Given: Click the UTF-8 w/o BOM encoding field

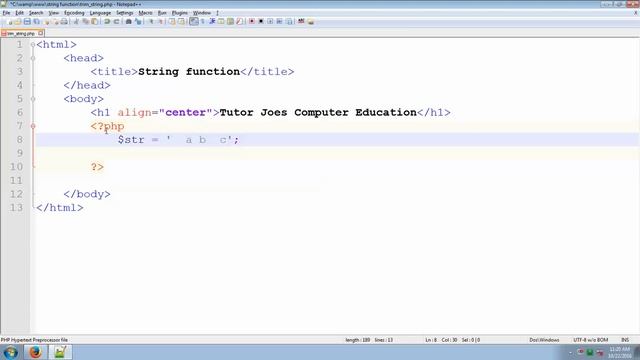Looking at the screenshot, I should tap(590, 340).
